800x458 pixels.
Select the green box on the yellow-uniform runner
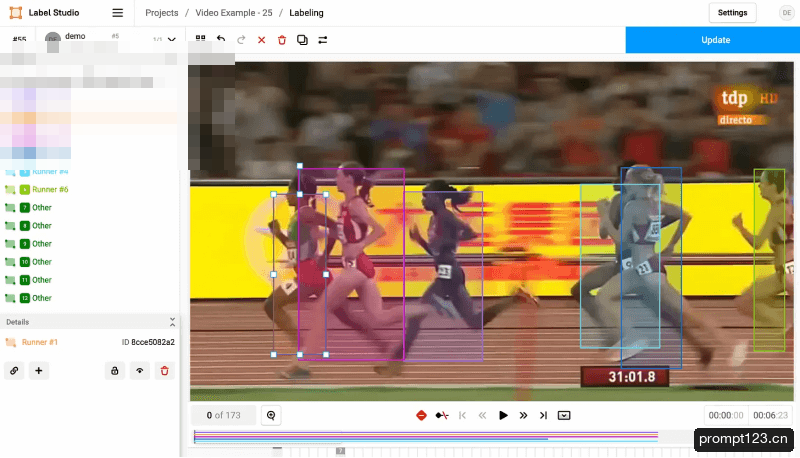pos(769,260)
